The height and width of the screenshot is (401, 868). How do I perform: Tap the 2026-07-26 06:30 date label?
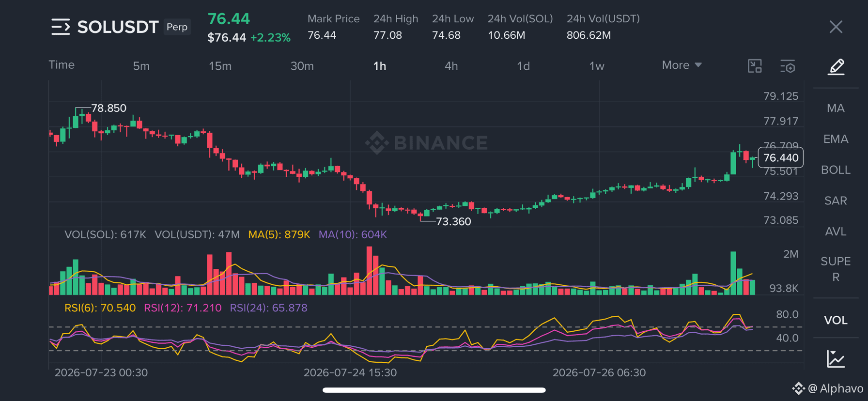click(599, 372)
